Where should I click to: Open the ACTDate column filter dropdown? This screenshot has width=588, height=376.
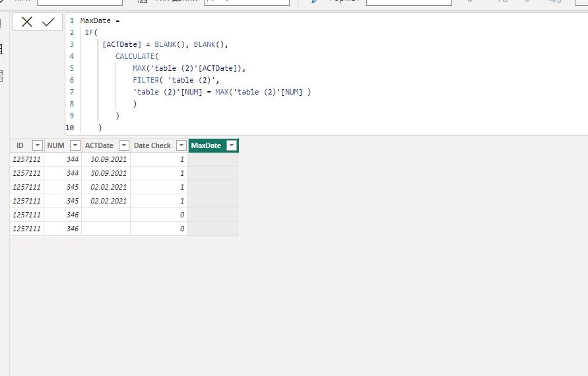pos(124,145)
